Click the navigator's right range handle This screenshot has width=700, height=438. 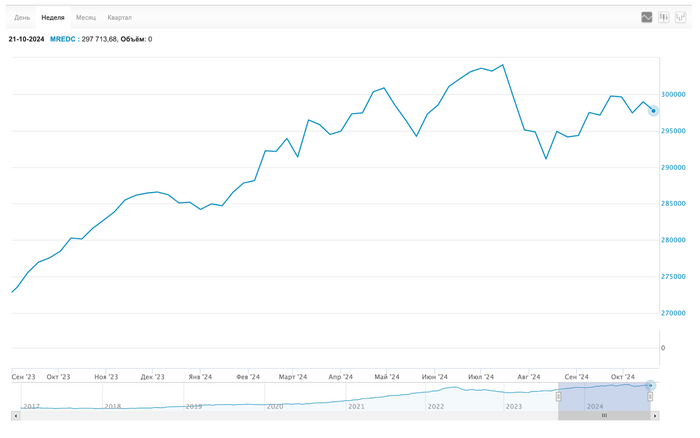[650, 396]
